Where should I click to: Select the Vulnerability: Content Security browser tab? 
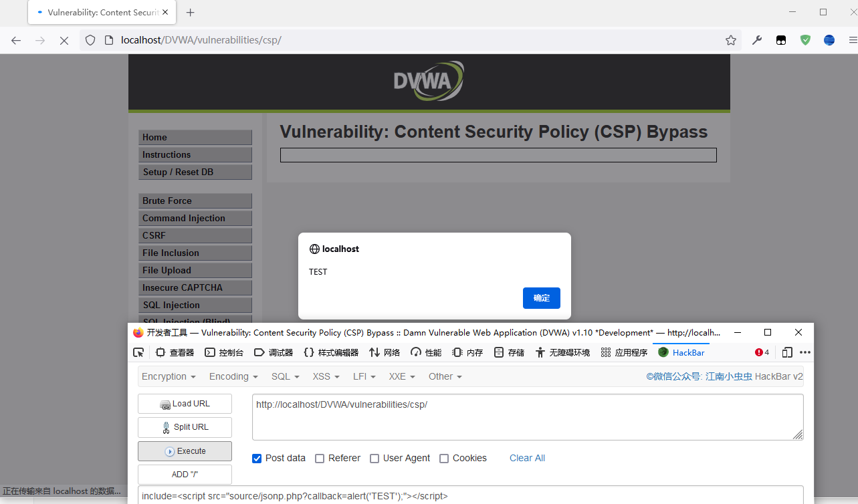pos(103,13)
